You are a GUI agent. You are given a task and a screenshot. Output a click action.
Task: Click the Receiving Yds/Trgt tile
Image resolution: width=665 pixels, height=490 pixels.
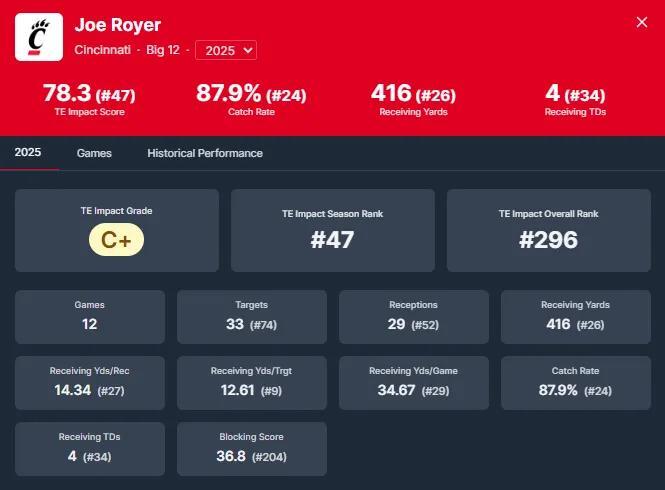click(252, 382)
